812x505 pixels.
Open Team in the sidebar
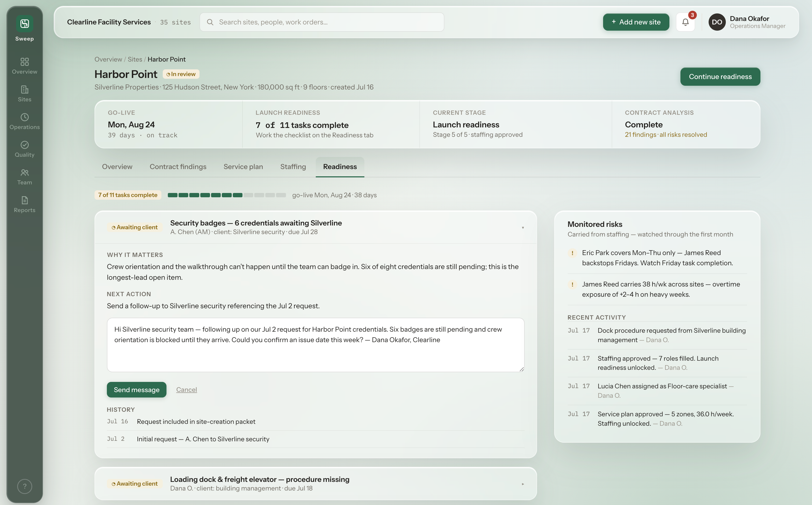tap(24, 177)
